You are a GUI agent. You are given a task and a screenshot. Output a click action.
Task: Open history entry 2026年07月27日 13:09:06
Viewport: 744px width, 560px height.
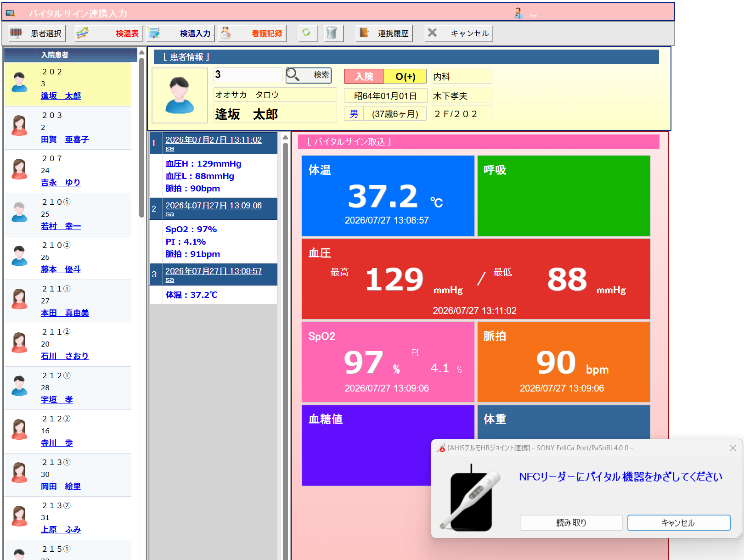click(214, 206)
